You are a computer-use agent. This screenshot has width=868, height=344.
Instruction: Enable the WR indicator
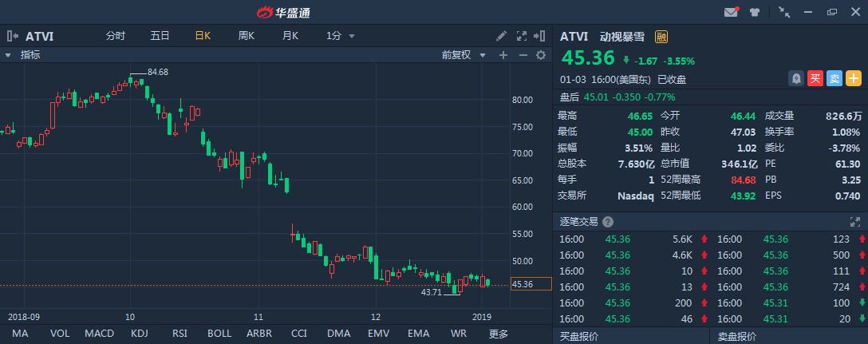459,334
